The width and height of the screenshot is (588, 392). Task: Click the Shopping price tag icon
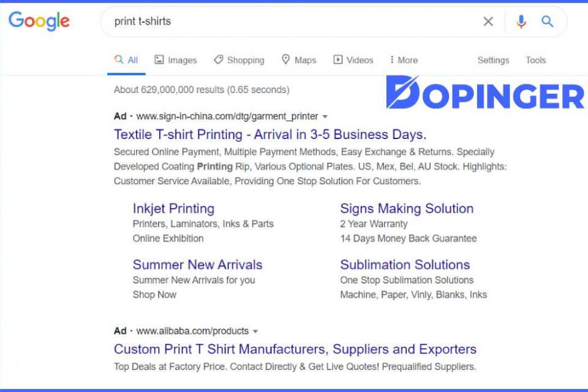219,59
